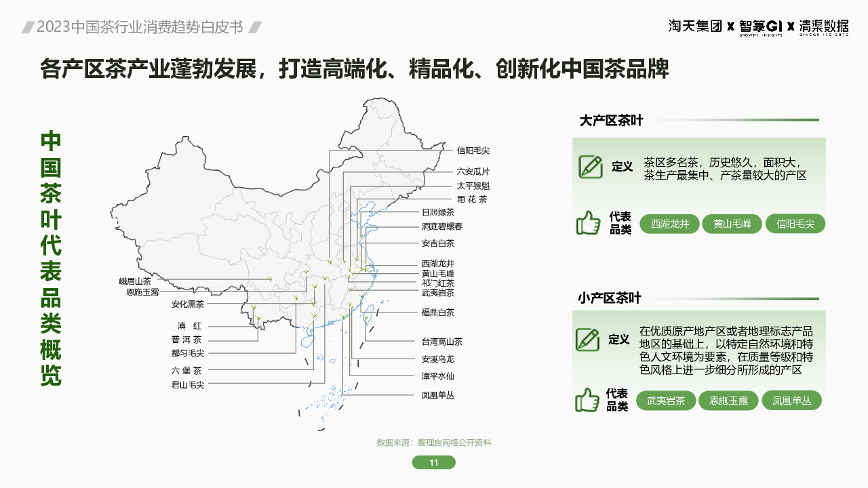Click the slash decoration left of 2023 title
The width and height of the screenshot is (868, 488).
tap(28, 27)
